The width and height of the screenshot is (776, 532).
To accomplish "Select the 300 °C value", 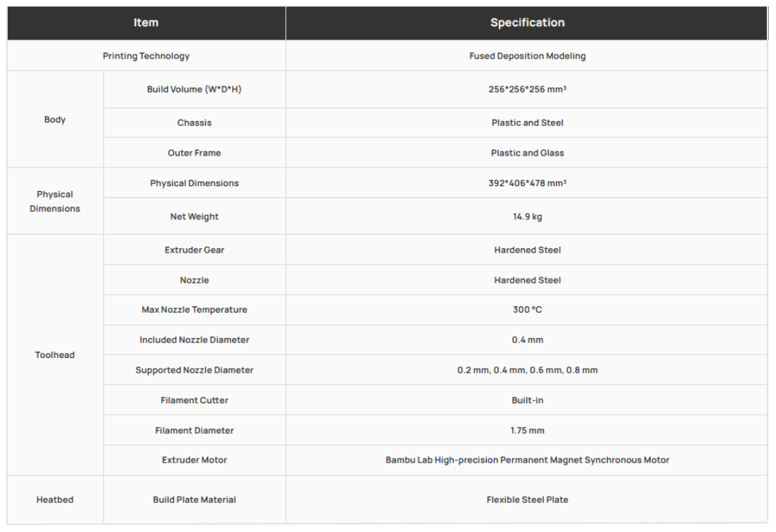I will (x=527, y=310).
